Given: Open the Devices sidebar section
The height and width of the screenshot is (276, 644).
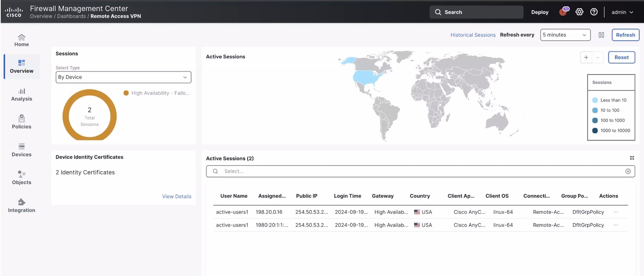Looking at the screenshot, I should pos(22,150).
